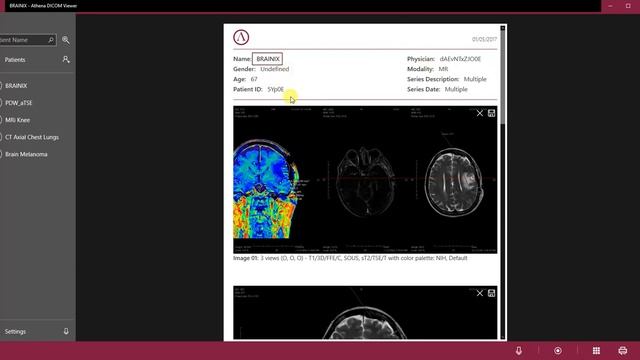The width and height of the screenshot is (640, 360).
Task: Click the Athena logo in report header
Action: click(x=241, y=37)
